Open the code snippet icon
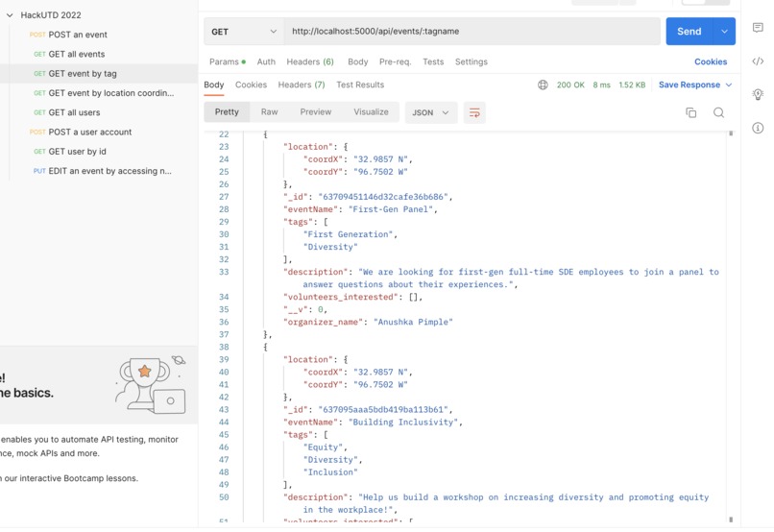 [x=758, y=61]
